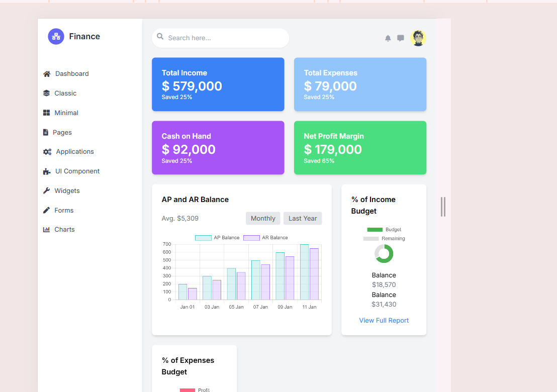Click the Minimal grid icon
The image size is (557, 392).
(47, 113)
